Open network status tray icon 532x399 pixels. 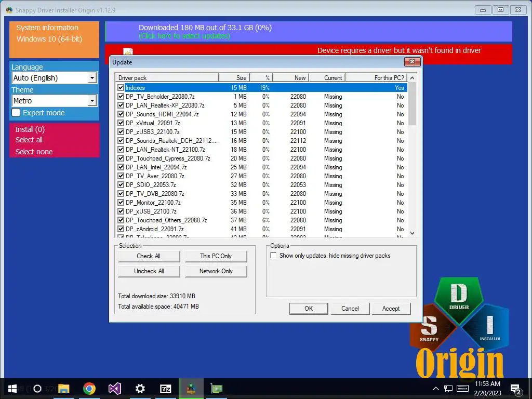[448, 389]
